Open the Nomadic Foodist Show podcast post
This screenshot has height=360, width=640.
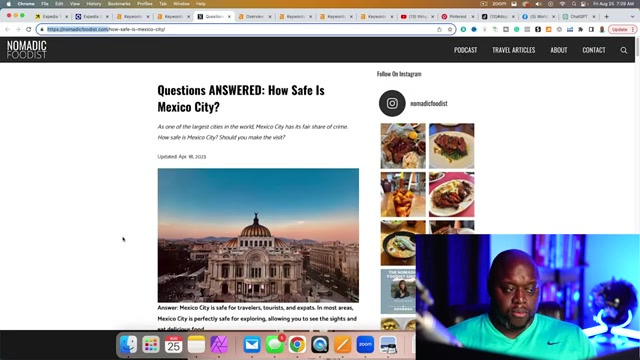coord(398,291)
